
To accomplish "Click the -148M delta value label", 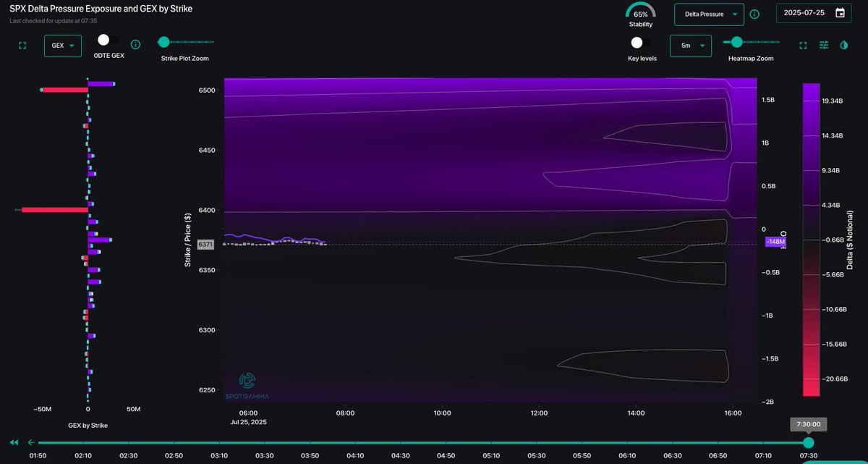I will coord(775,242).
